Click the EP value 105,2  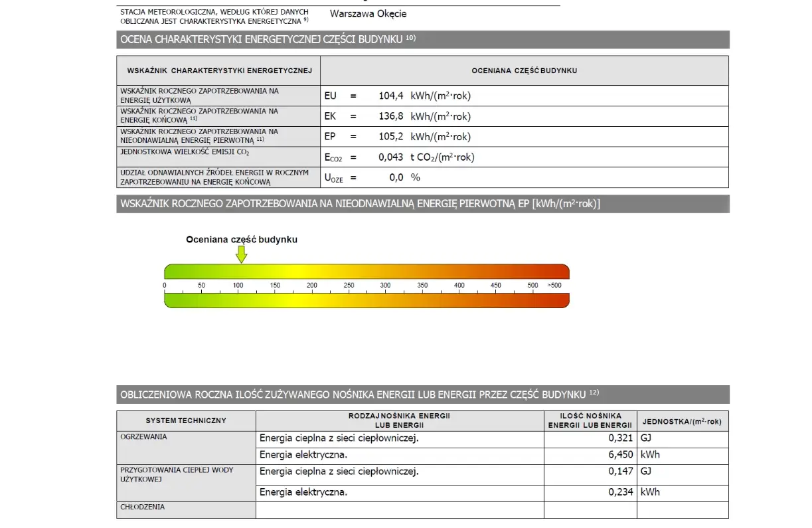[x=391, y=137]
